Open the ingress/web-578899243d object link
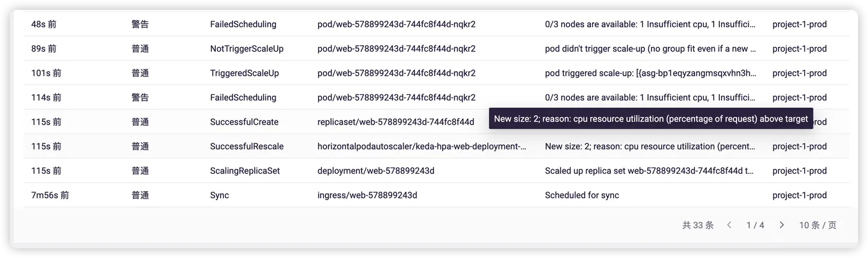This screenshot has height=258, width=868. 367,195
